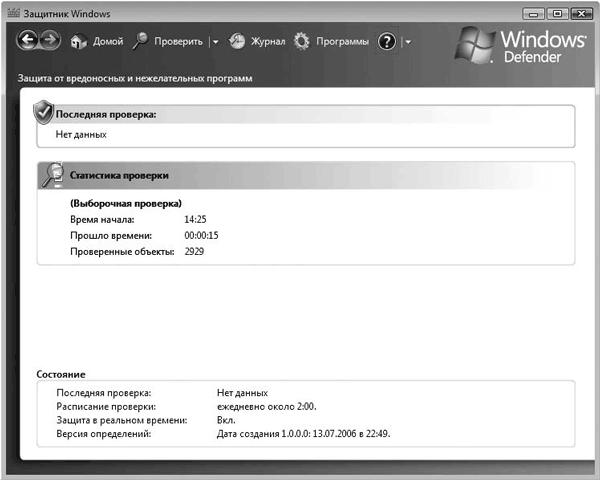The height and width of the screenshot is (480, 600).
Task: Expand the dropdown arrow beside the help icon
Action: [408, 42]
